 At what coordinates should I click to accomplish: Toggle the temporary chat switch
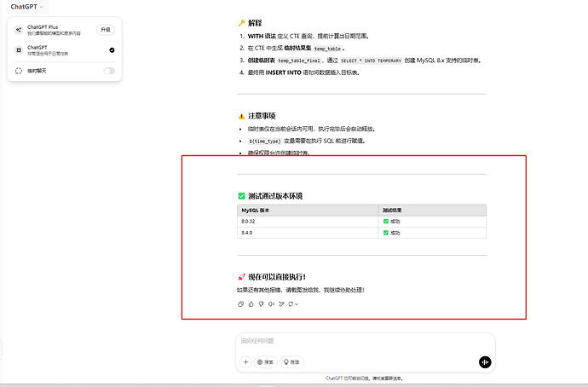click(x=109, y=71)
